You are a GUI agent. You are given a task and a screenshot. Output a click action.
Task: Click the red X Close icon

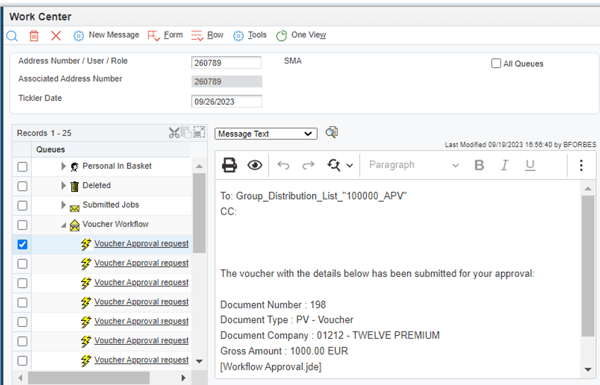[56, 36]
